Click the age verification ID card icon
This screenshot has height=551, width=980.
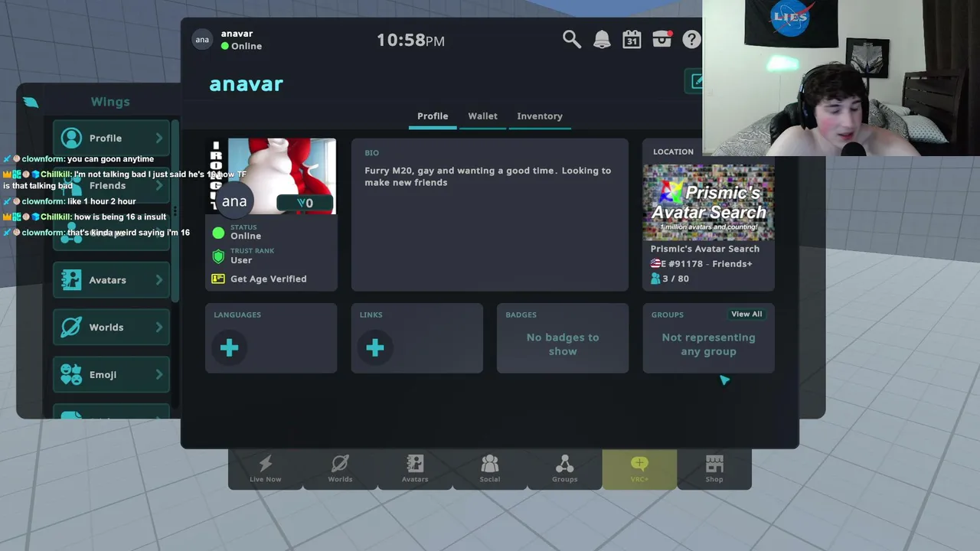[218, 279]
